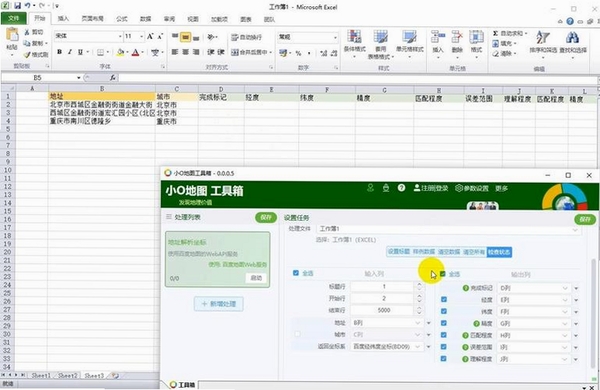Click the Decrease Font Size icon

pyautogui.click(x=160, y=36)
